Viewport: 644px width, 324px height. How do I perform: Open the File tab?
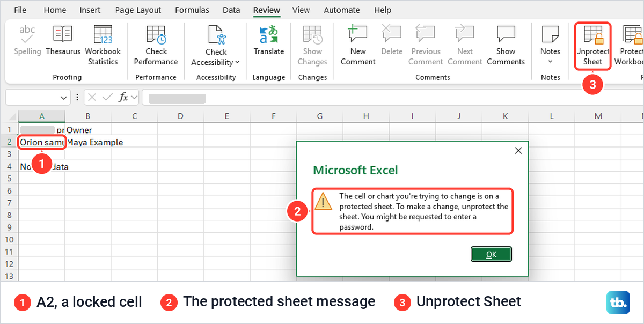tap(20, 10)
